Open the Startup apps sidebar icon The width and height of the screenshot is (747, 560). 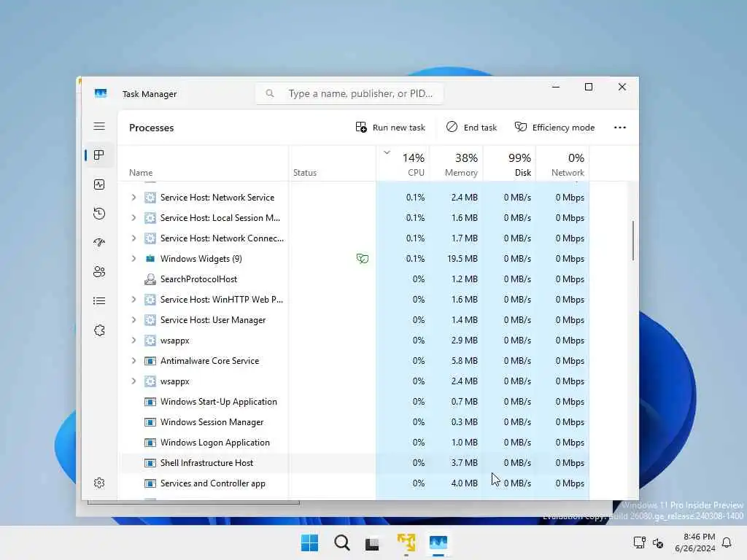99,242
